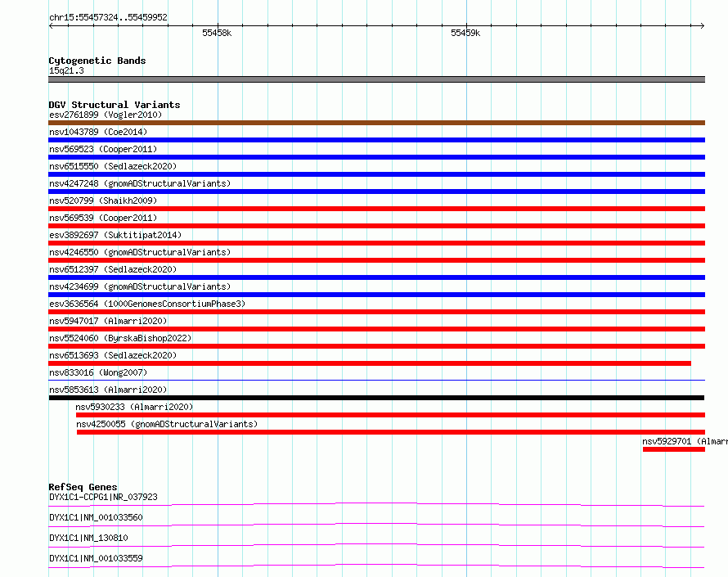
Task: Open variant nsv6515550 (Sedlazeck2020) label
Action: (x=113, y=166)
